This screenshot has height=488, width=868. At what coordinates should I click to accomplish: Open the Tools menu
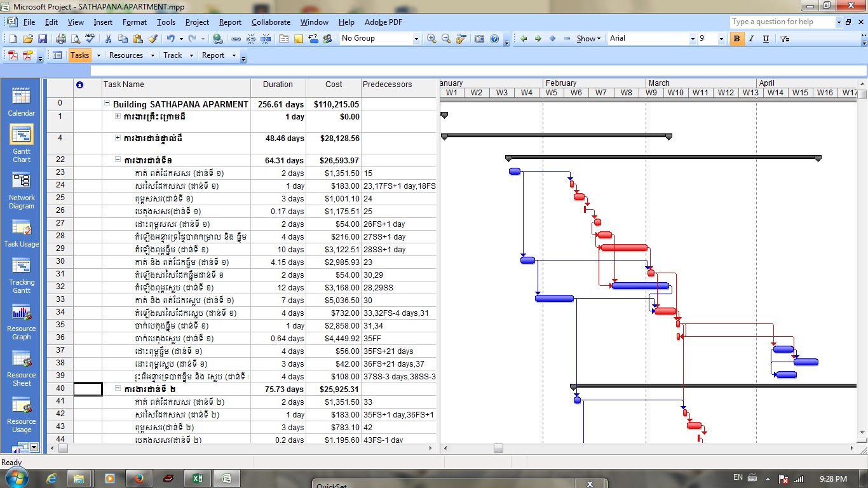[x=166, y=22]
